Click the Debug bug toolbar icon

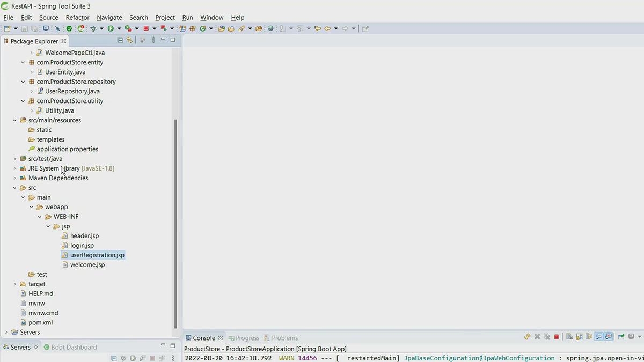point(93,28)
